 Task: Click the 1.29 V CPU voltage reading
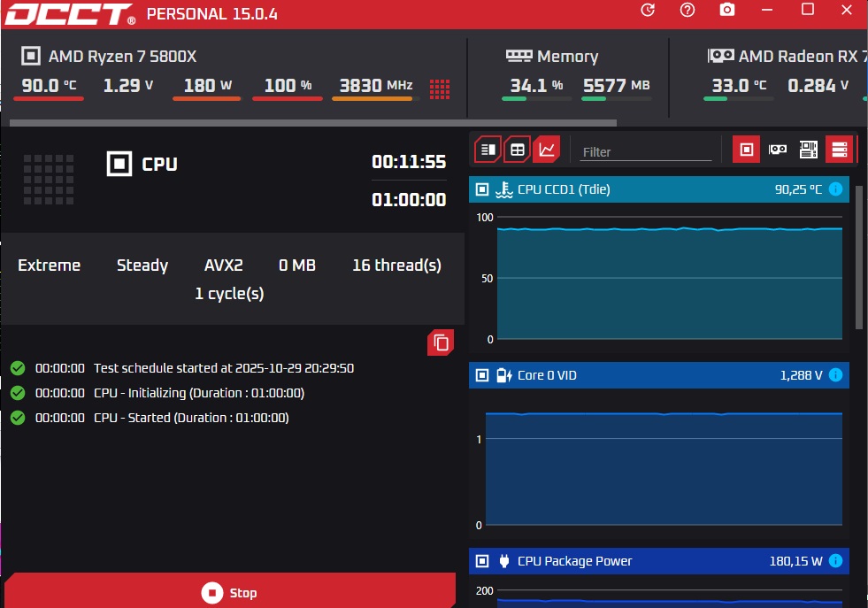pyautogui.click(x=128, y=85)
